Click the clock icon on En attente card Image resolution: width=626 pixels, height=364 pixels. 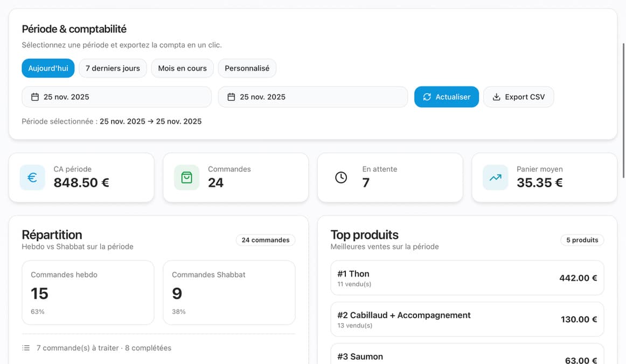pos(340,177)
